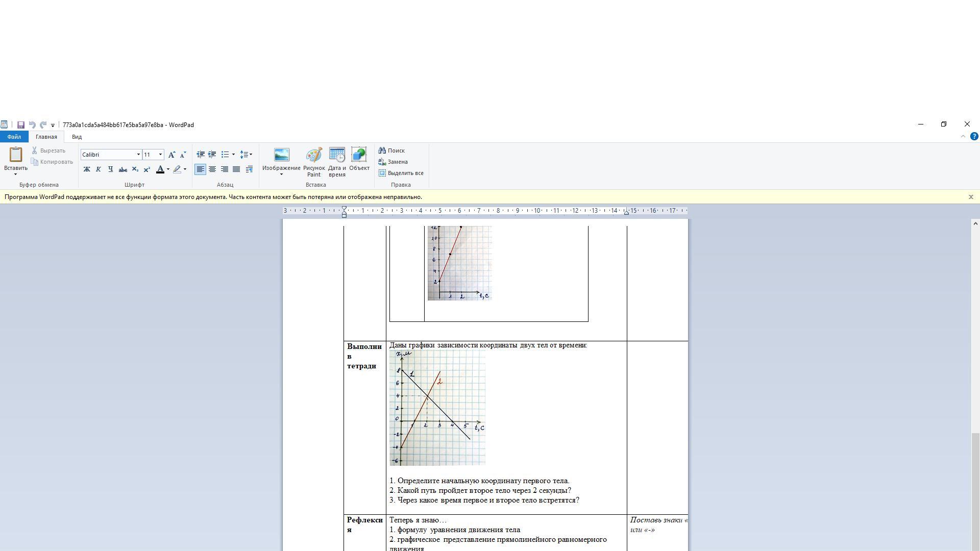Open WordPad help question mark icon
Image resolution: width=980 pixels, height=551 pixels.
pyautogui.click(x=974, y=137)
